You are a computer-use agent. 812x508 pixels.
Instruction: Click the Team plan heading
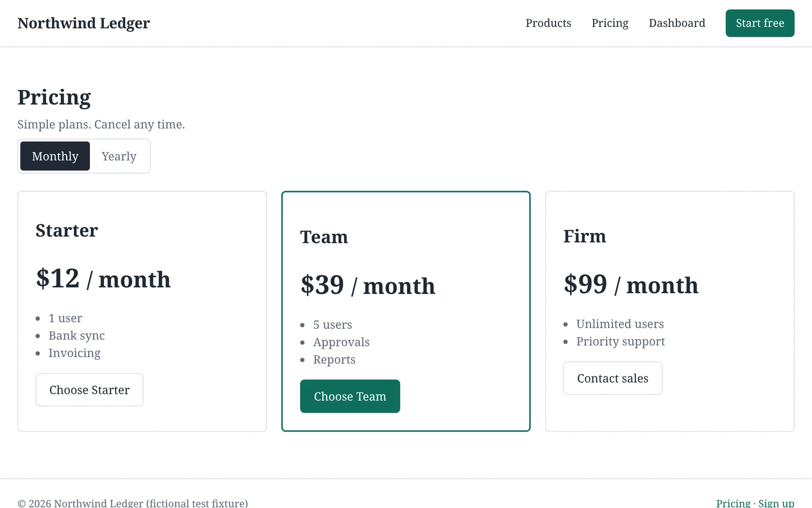(x=324, y=237)
